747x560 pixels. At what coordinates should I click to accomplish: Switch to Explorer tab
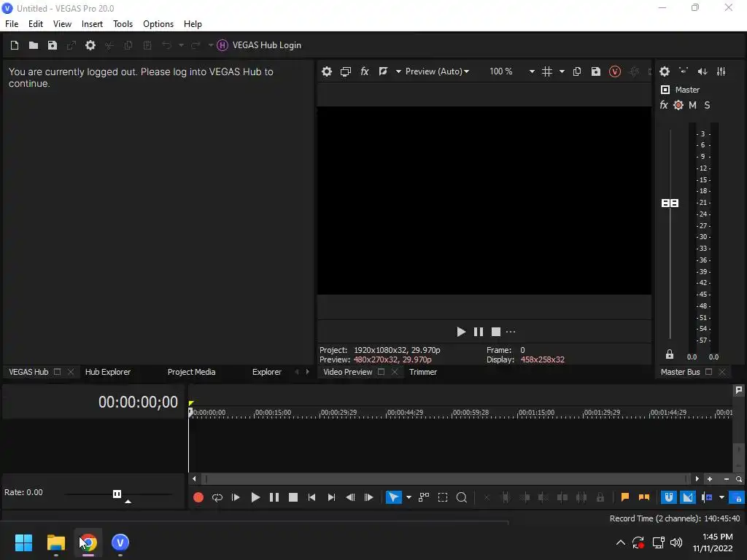[x=267, y=372]
